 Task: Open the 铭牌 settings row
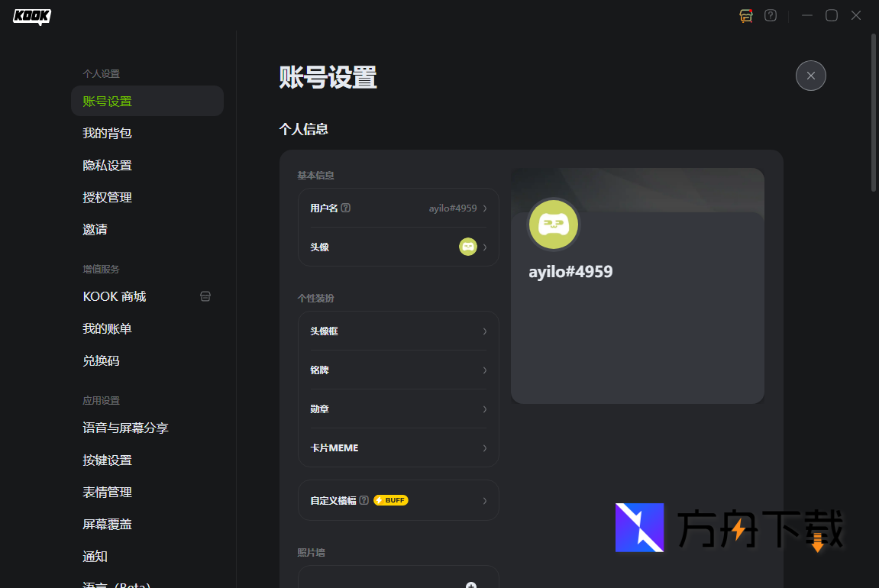click(398, 370)
